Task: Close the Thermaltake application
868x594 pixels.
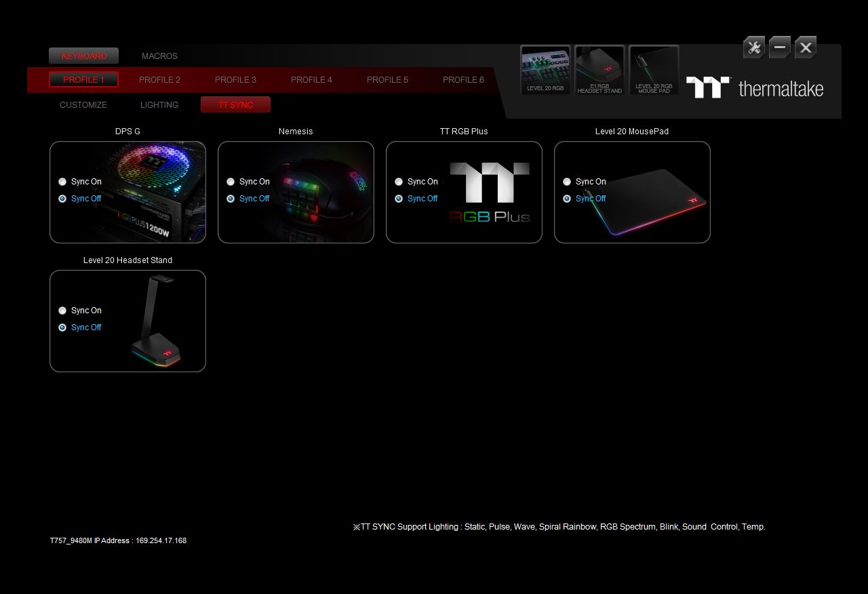Action: coord(806,47)
